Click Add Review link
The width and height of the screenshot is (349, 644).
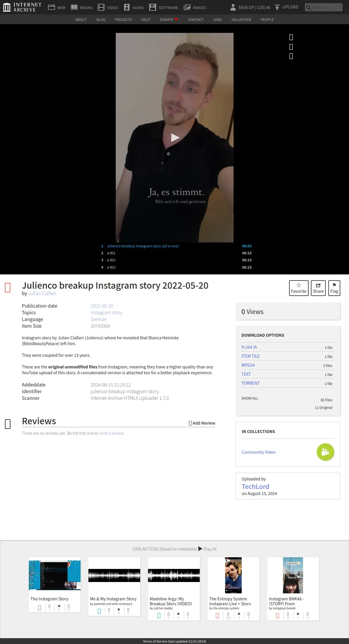tap(202, 423)
